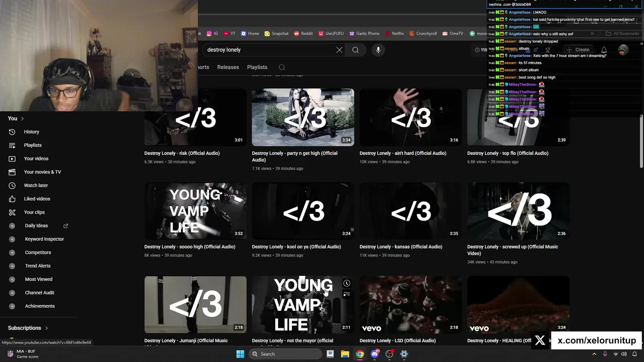644x362 pixels.
Task: Open the OmeTV bookmark
Action: [x=452, y=34]
